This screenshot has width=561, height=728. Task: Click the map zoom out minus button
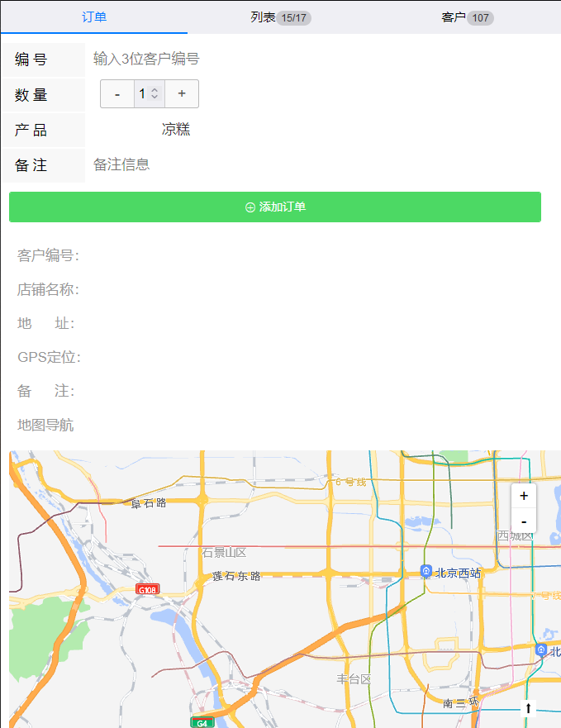click(524, 521)
